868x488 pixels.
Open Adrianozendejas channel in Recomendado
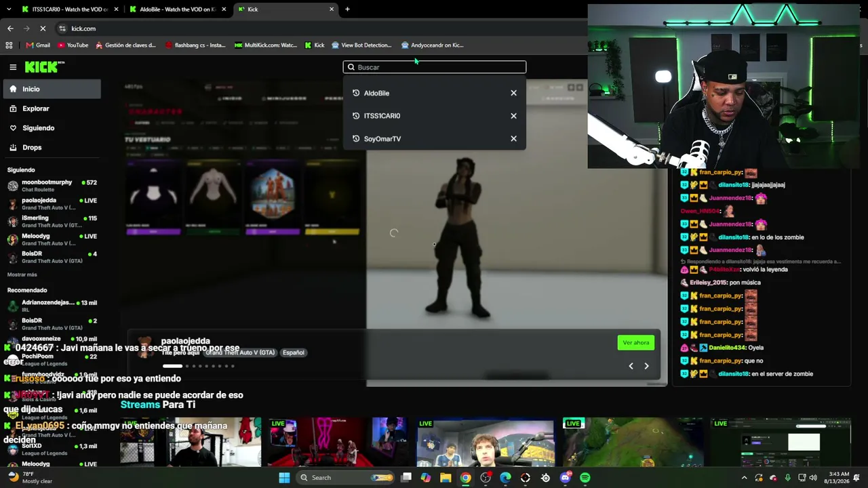(52, 306)
